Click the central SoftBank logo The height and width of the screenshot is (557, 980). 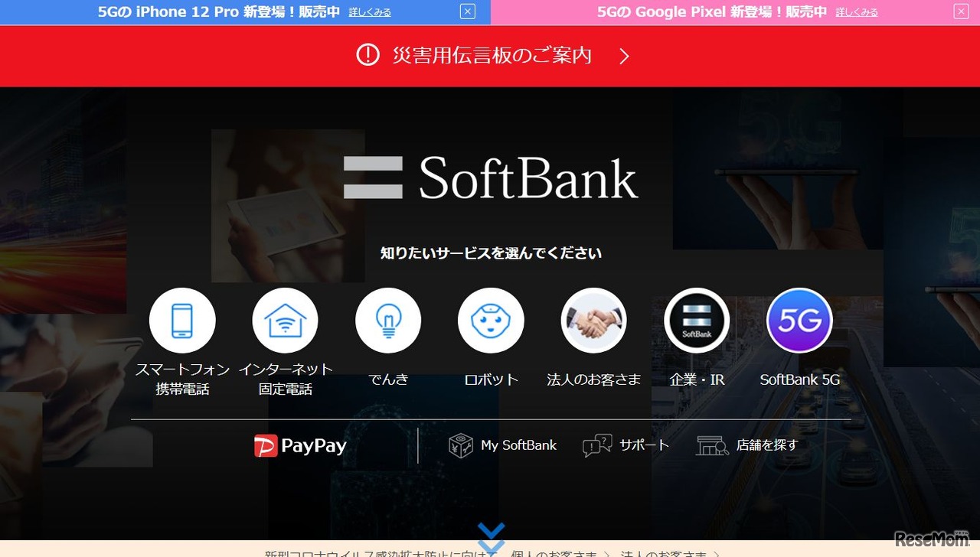tap(491, 178)
